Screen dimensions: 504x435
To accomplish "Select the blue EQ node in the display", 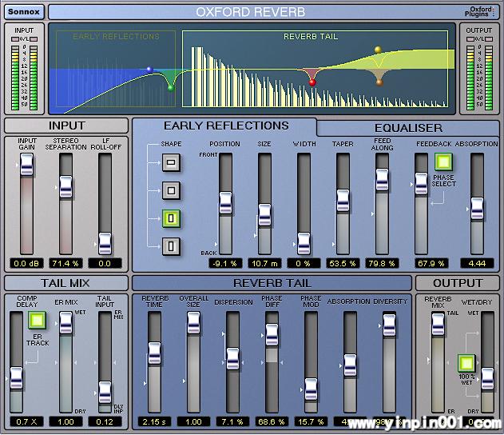I will 149,70.
